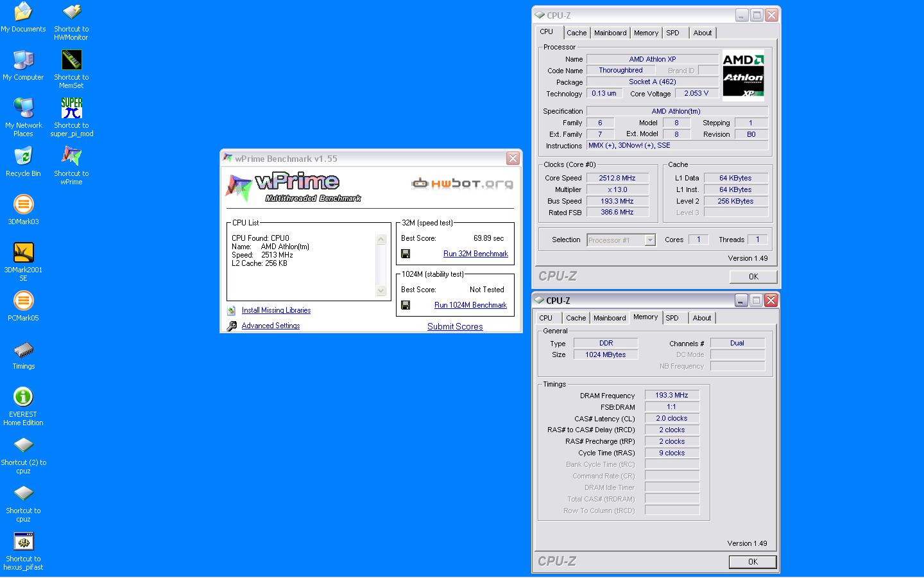Click the Code Name Thoroughbred value

pos(620,70)
